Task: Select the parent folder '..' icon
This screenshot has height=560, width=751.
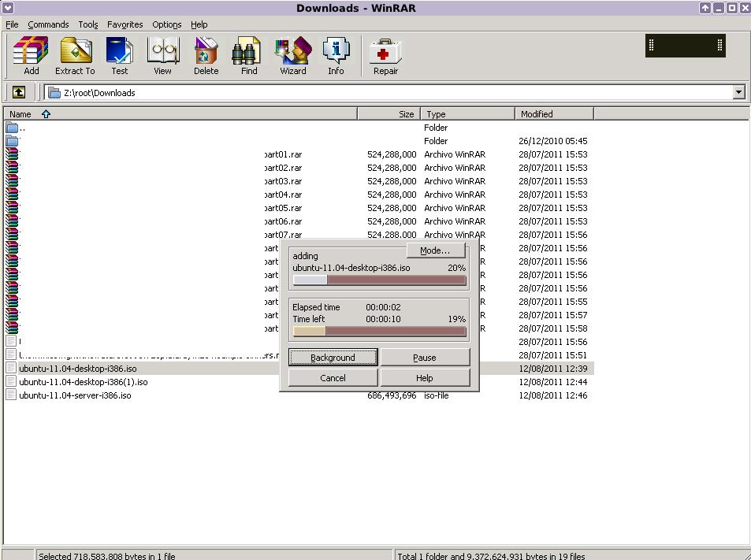Action: click(x=12, y=128)
